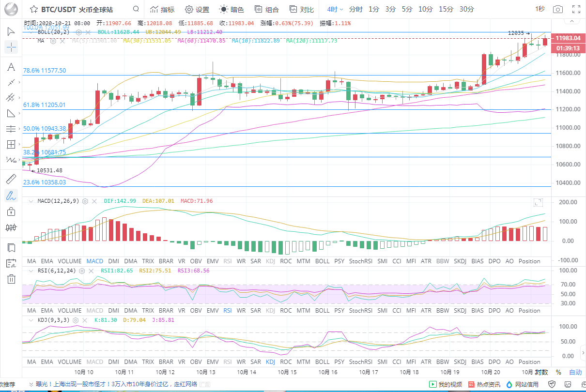Click the trash icon to delete drawings
The height and width of the screenshot is (392, 586).
coord(12,279)
